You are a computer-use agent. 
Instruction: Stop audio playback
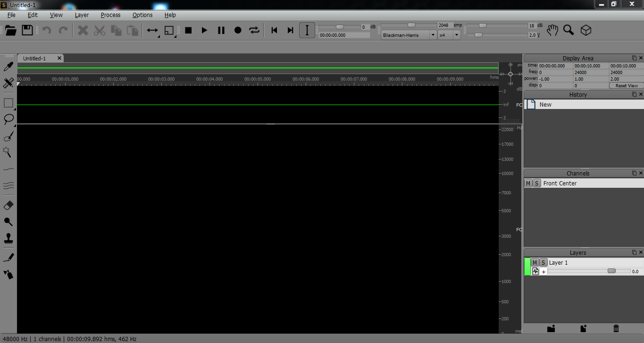pos(188,30)
